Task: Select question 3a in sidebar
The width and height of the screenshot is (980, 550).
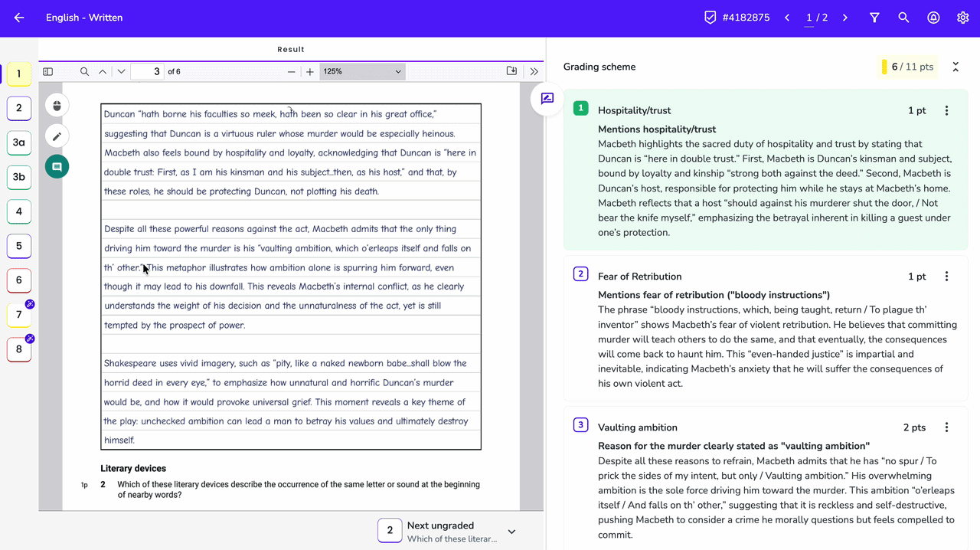Action: click(19, 142)
